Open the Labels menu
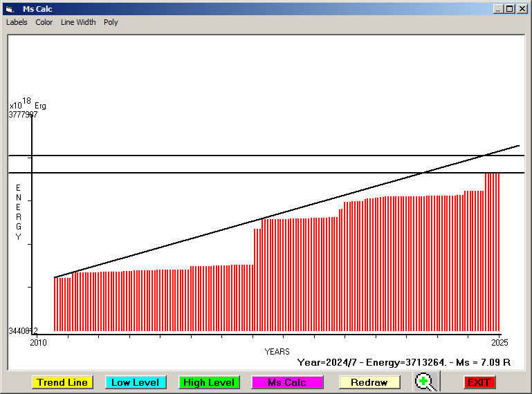Viewport: 532px width, 394px height. click(17, 22)
